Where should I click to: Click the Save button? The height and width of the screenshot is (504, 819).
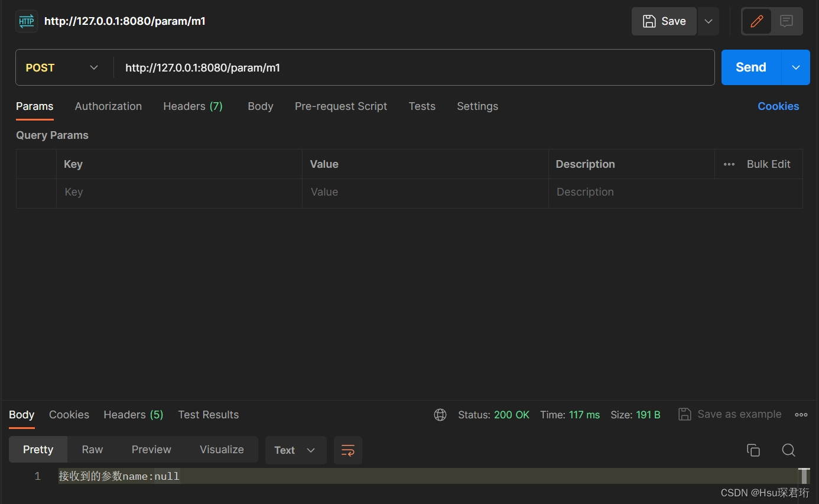(664, 21)
